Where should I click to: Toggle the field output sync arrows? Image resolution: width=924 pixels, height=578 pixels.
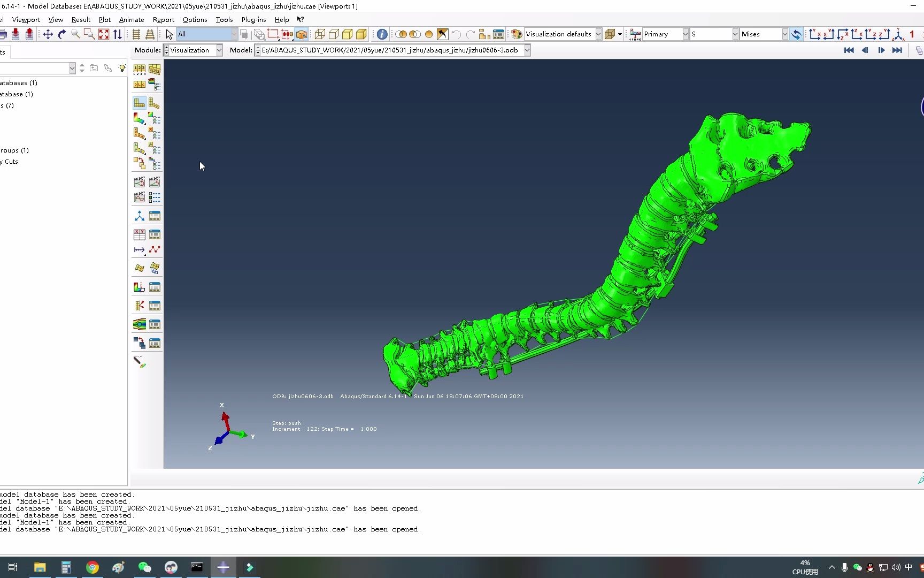797,34
